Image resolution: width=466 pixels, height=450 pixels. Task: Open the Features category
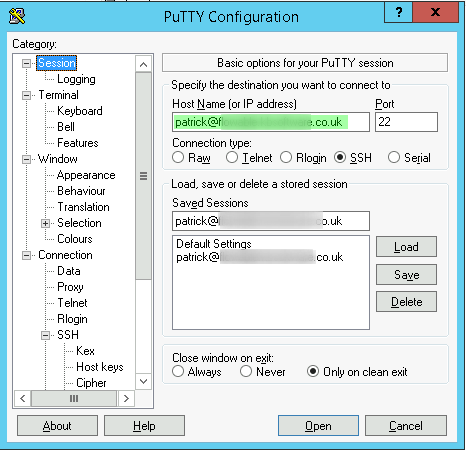(x=78, y=143)
